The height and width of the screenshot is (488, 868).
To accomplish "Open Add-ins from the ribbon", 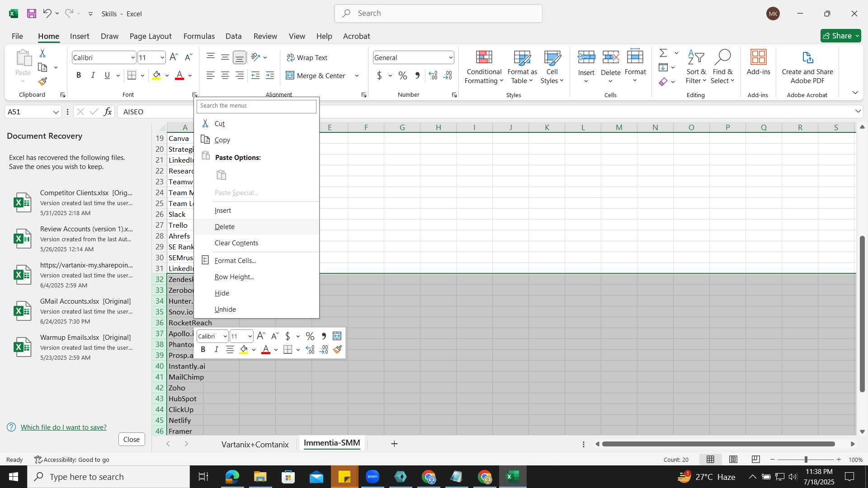I will point(758,63).
